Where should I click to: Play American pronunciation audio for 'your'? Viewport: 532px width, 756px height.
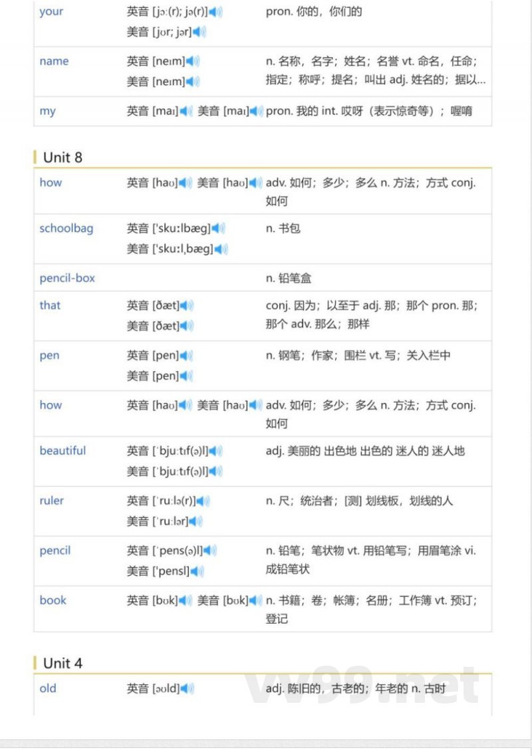click(199, 33)
